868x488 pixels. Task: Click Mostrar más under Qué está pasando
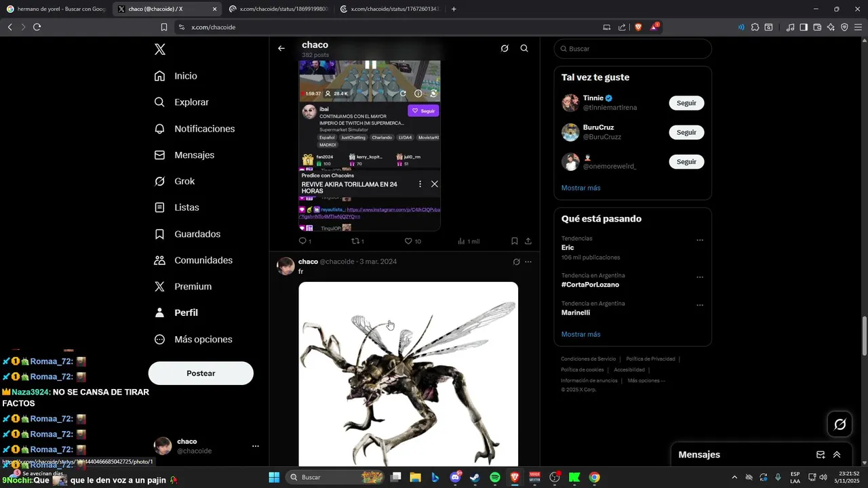coord(580,334)
